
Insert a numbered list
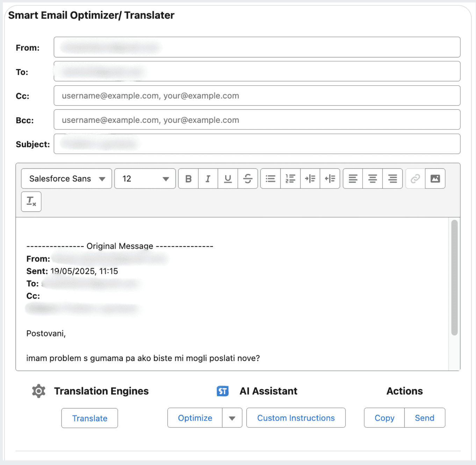(290, 179)
